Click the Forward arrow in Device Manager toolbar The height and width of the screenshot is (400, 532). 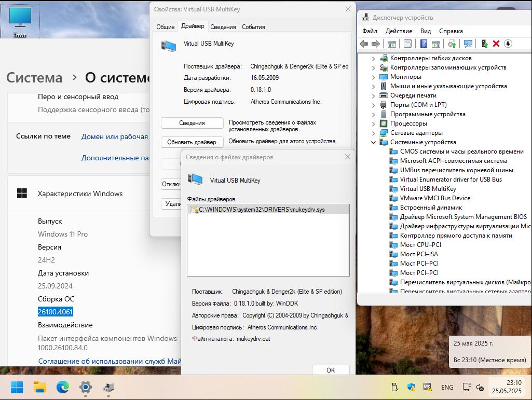pos(376,44)
